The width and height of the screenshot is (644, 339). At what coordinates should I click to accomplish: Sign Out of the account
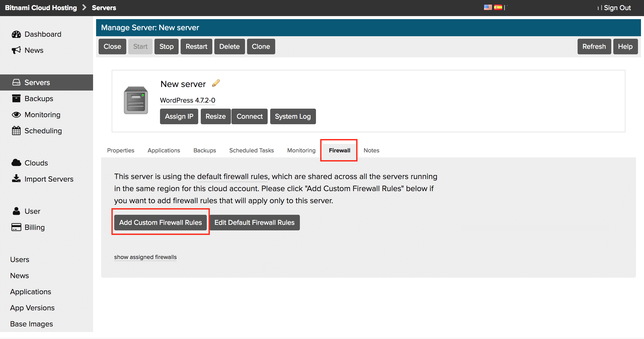(x=617, y=8)
